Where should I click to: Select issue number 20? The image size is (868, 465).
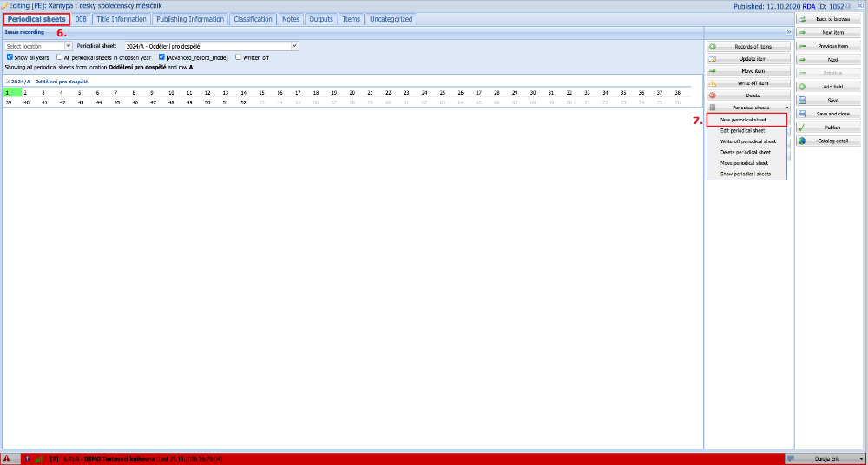click(352, 93)
